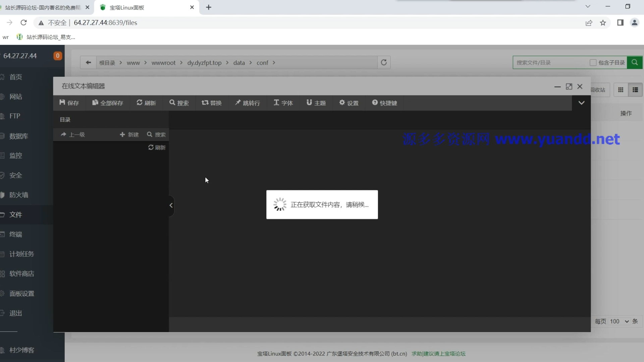Image resolution: width=644 pixels, height=362 pixels.
Task: Open the 字体 (font) settings icon
Action: tap(276, 103)
